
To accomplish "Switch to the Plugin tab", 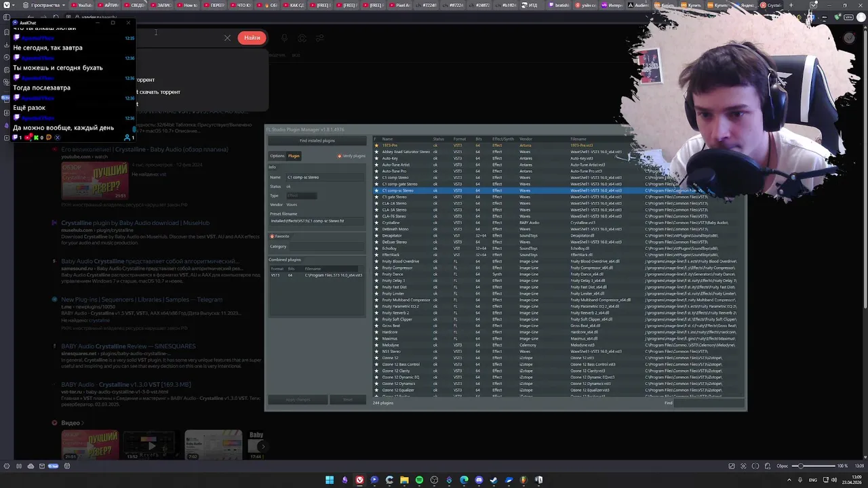I will [294, 156].
